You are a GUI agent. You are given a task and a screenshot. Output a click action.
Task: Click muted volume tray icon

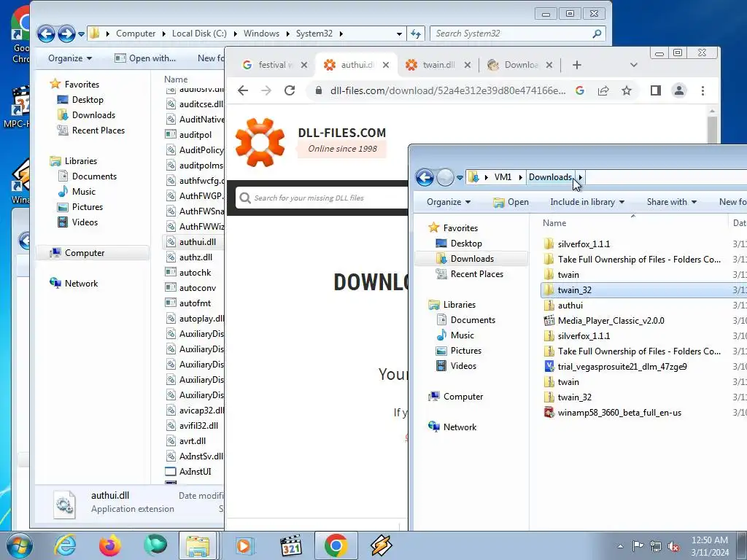click(673, 546)
